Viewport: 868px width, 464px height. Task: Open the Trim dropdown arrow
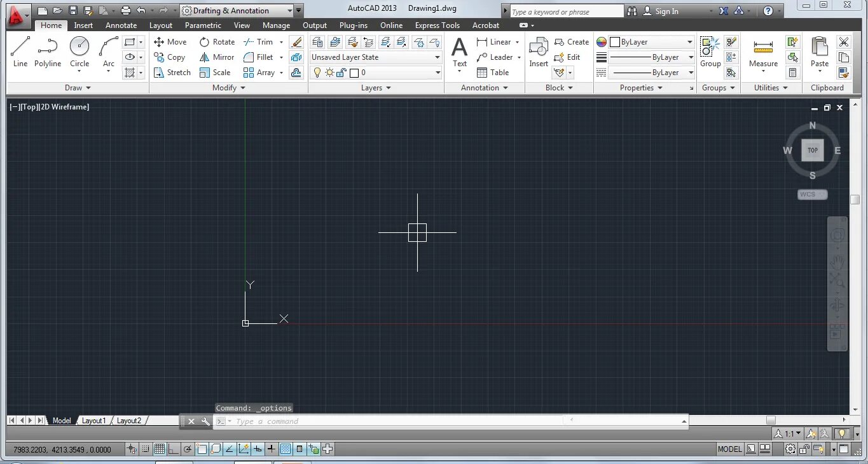click(281, 42)
